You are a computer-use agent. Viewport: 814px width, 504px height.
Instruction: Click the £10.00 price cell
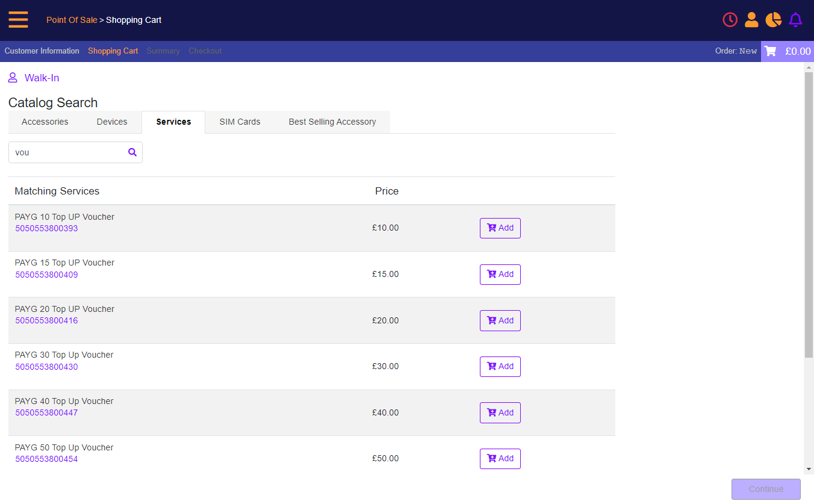tap(385, 228)
